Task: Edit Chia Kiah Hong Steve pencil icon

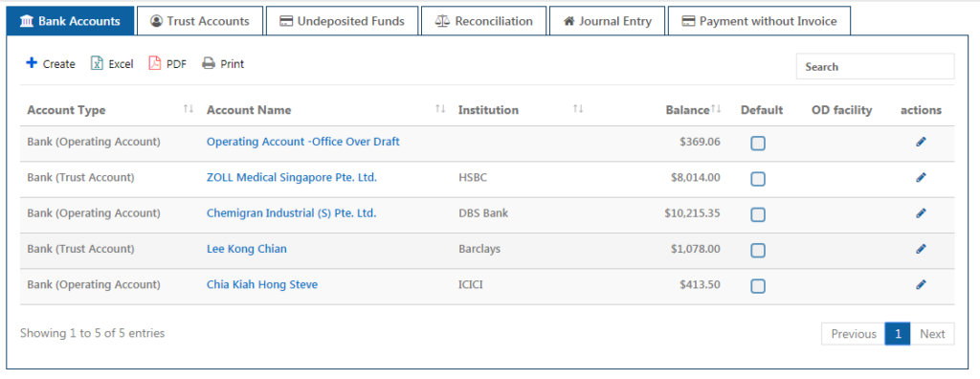Action: [921, 284]
